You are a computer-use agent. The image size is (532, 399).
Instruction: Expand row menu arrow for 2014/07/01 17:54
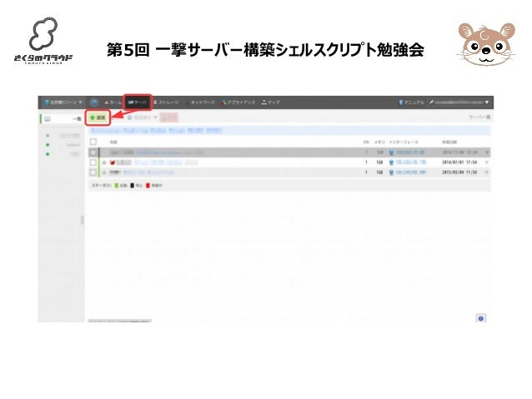486,162
